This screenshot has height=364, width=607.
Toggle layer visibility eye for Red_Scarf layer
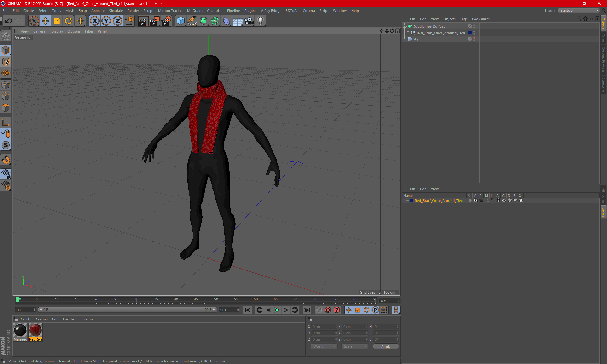pos(475,200)
